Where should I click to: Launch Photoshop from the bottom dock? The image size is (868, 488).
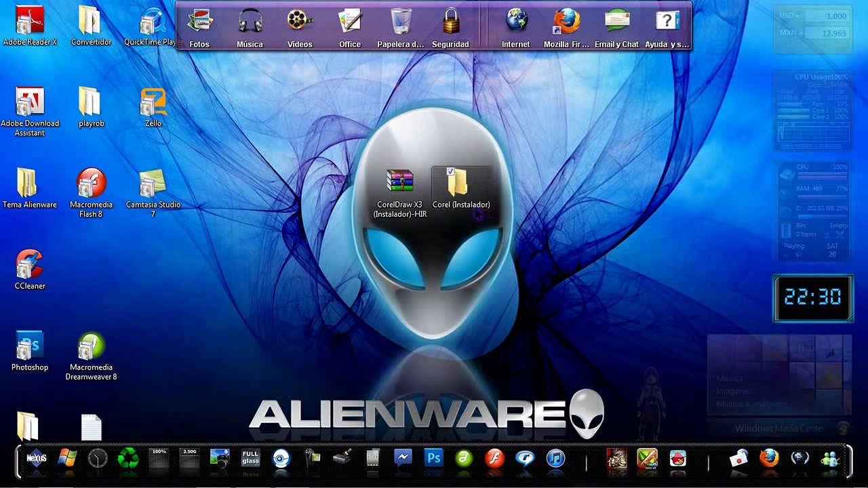coord(433,459)
